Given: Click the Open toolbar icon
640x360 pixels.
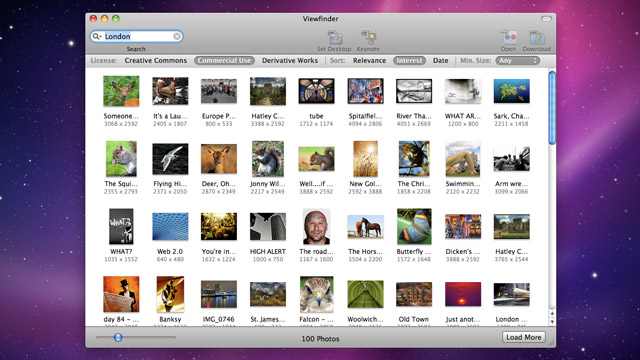Looking at the screenshot, I should [x=508, y=37].
